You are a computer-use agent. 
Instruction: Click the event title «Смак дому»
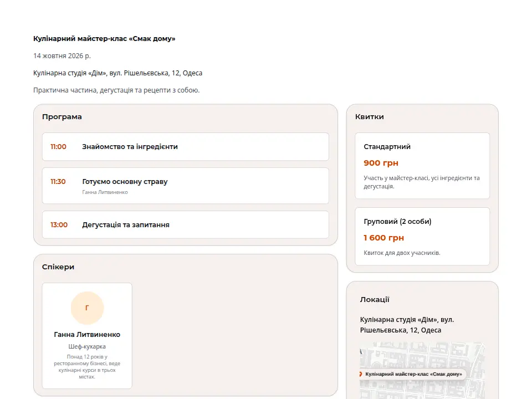tap(104, 39)
